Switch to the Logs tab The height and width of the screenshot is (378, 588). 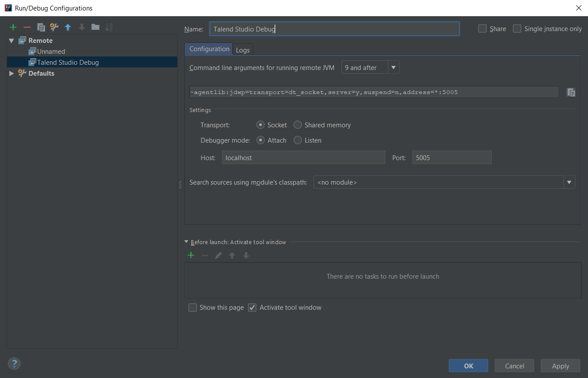(x=243, y=49)
